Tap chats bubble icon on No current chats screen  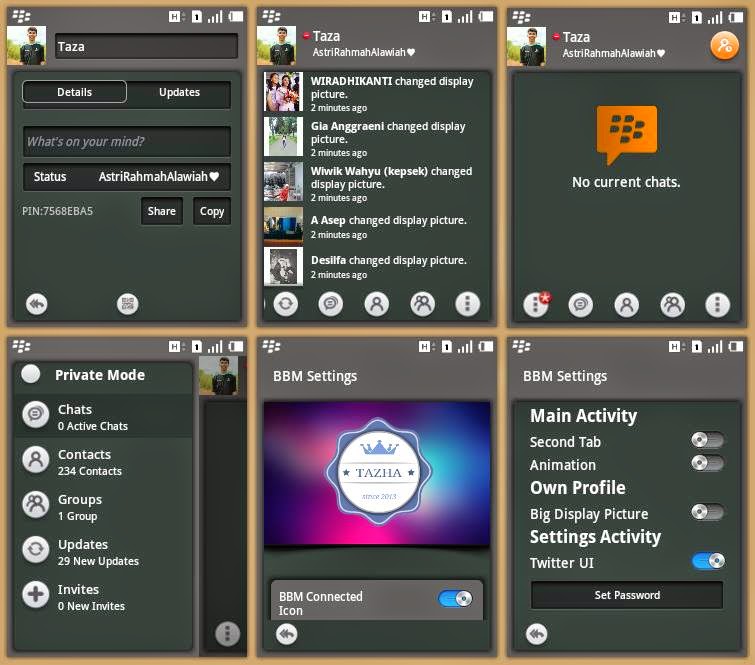point(581,305)
